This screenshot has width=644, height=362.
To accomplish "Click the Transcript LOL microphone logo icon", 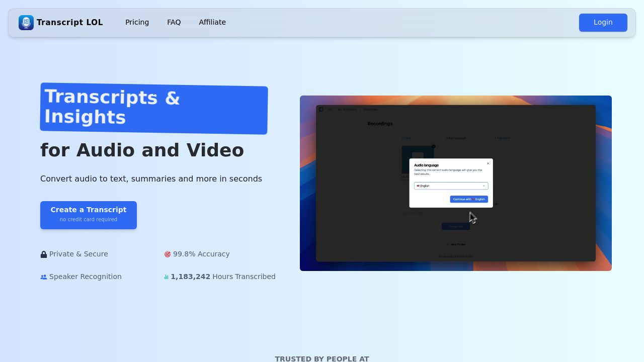I will click(x=26, y=23).
